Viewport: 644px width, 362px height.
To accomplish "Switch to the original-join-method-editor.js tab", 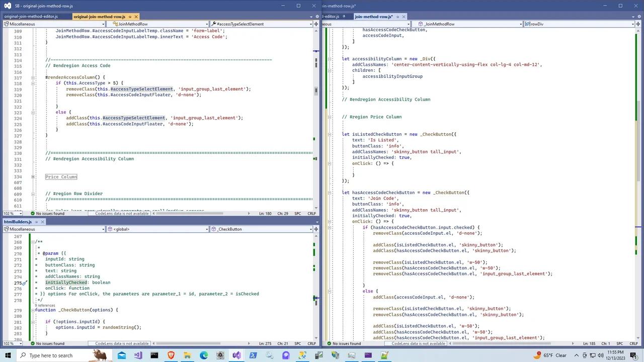I will pyautogui.click(x=31, y=16).
